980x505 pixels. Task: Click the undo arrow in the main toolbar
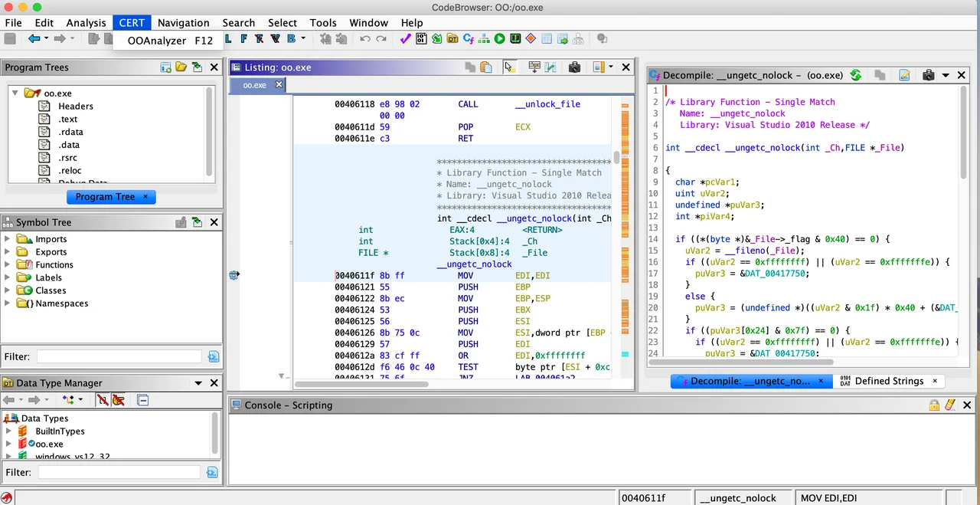point(365,38)
